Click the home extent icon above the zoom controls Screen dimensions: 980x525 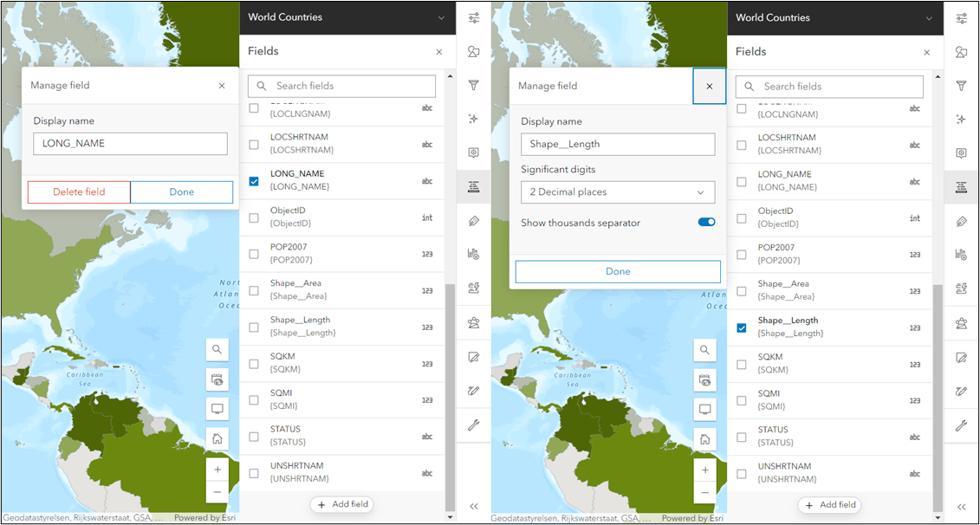point(217,439)
